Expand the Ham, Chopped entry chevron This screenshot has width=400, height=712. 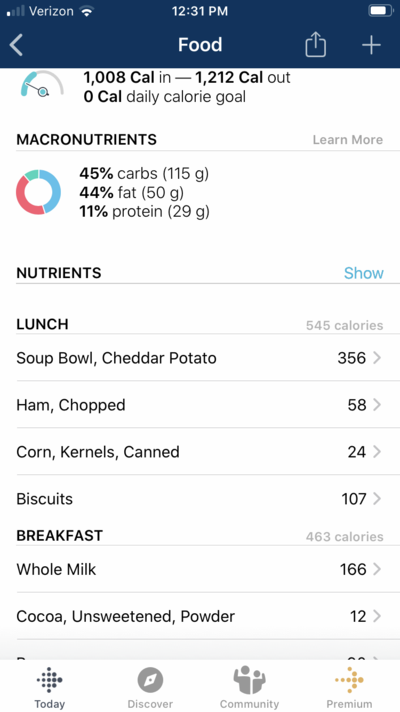[x=377, y=405]
